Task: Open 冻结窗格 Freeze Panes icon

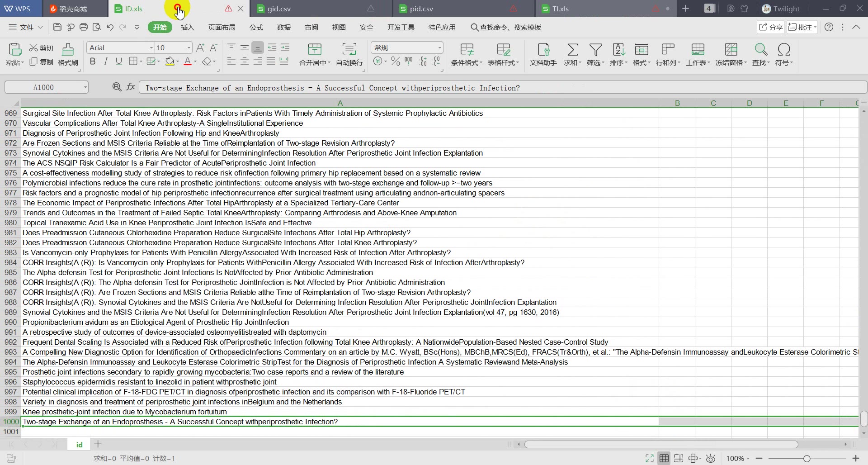Action: [731, 49]
